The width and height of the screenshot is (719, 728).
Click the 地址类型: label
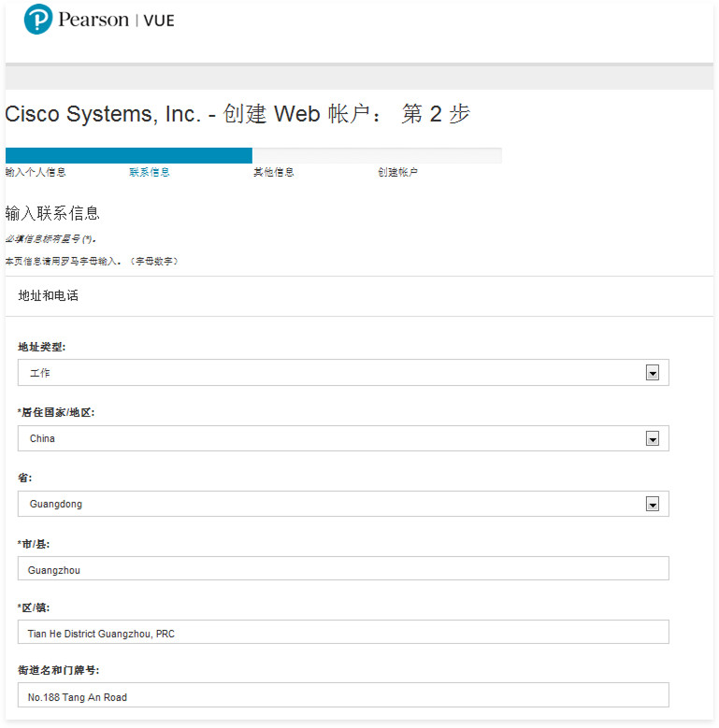point(42,347)
